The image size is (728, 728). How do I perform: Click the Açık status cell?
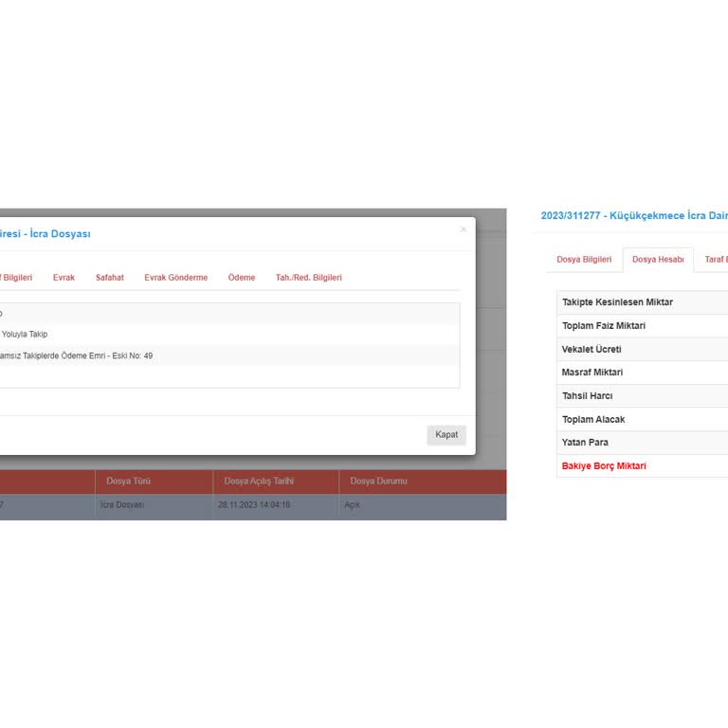point(423,505)
